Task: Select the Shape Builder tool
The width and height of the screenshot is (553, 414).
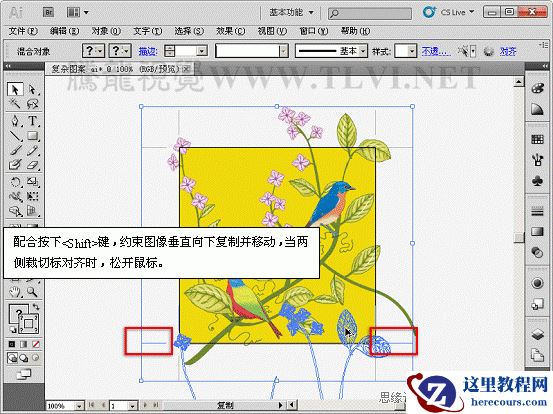Action: (x=15, y=211)
